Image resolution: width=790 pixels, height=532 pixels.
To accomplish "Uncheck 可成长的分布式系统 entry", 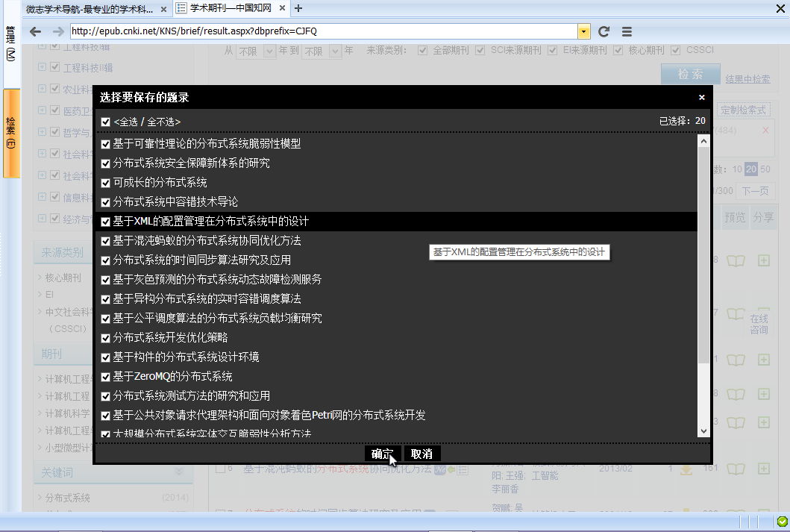I will point(105,183).
